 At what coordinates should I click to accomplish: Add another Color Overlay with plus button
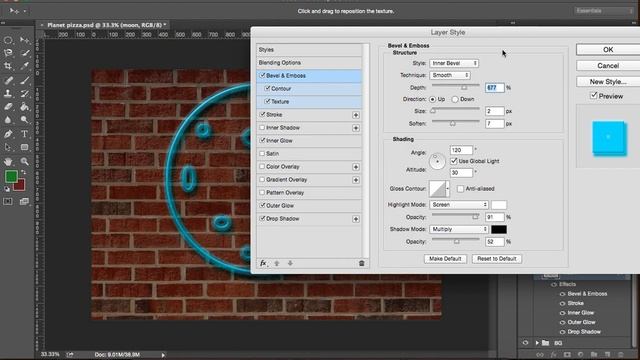(356, 167)
